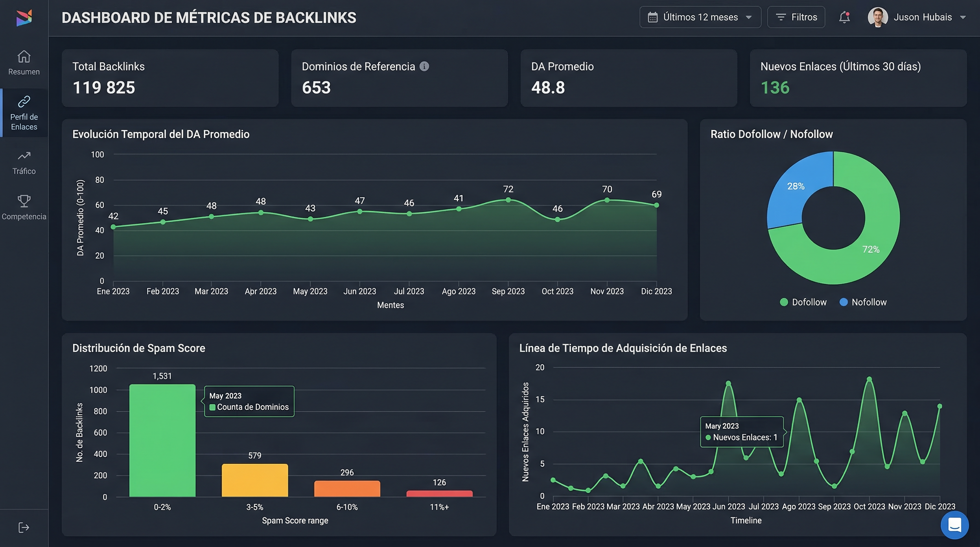Click the Total Backlinks metric card
The image size is (980, 547).
170,78
